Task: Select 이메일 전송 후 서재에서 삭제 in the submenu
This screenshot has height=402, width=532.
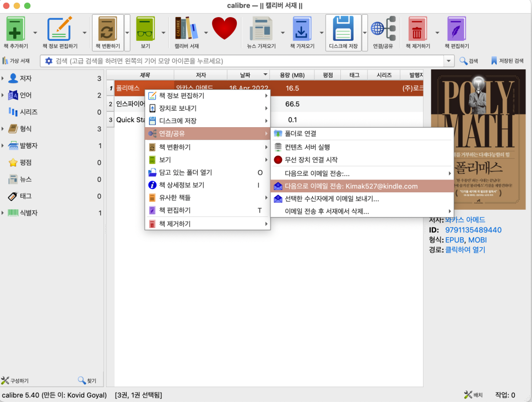Action: click(x=362, y=211)
